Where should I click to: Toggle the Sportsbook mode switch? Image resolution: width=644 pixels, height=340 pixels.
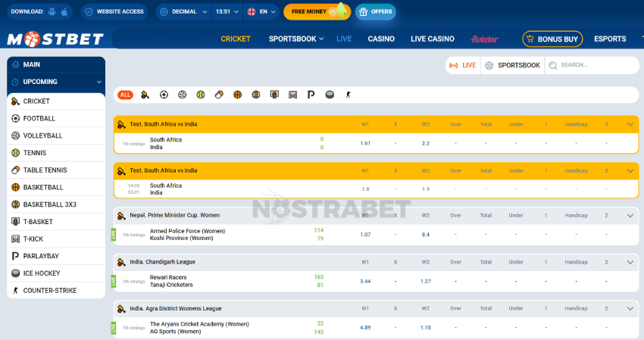click(x=513, y=65)
